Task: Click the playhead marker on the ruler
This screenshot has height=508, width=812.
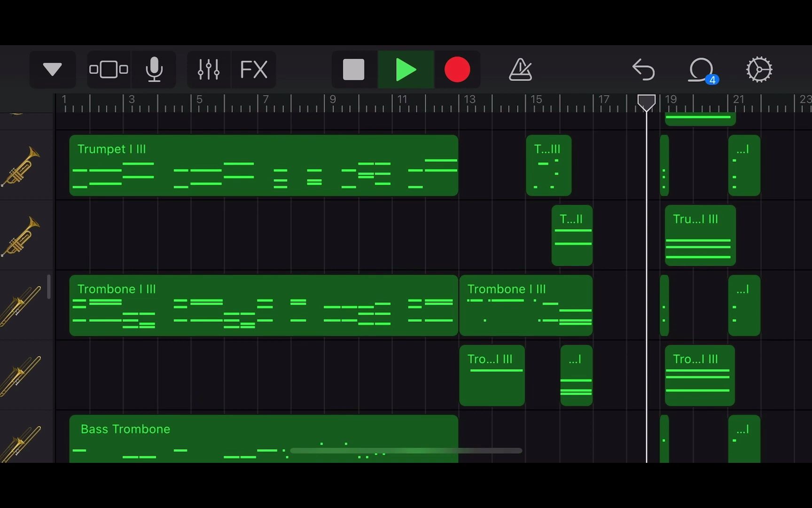Action: 647,103
